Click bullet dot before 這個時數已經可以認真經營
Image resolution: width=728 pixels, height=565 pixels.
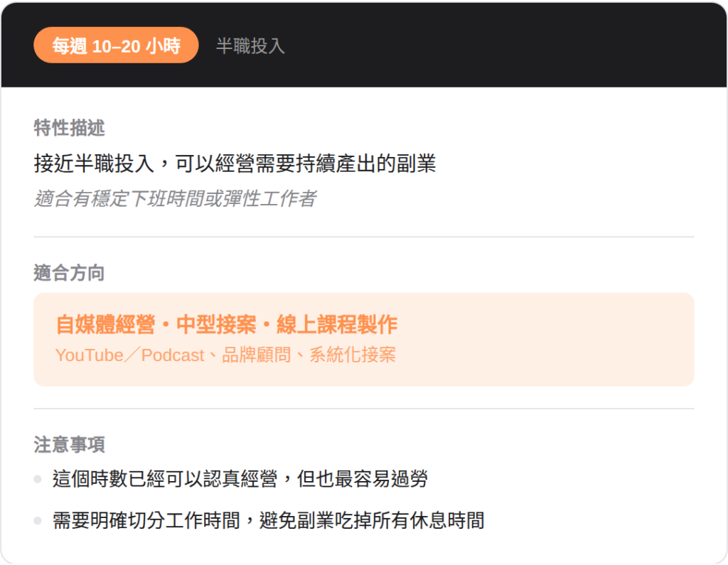38,480
